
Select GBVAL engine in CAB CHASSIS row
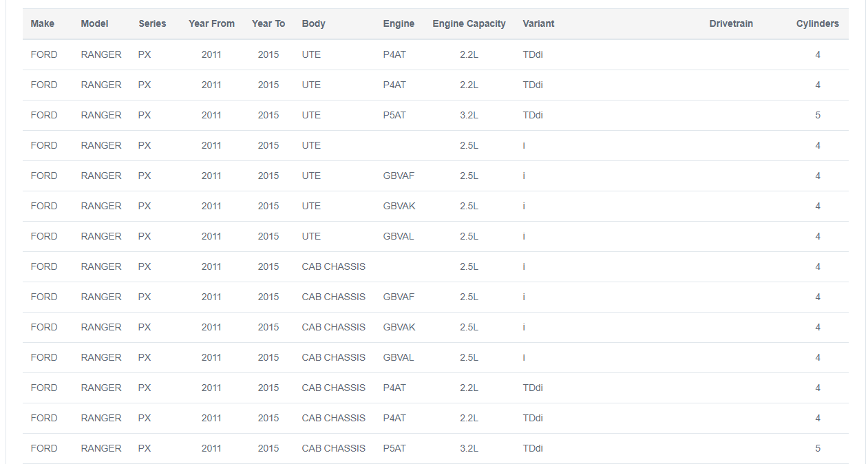pos(399,357)
